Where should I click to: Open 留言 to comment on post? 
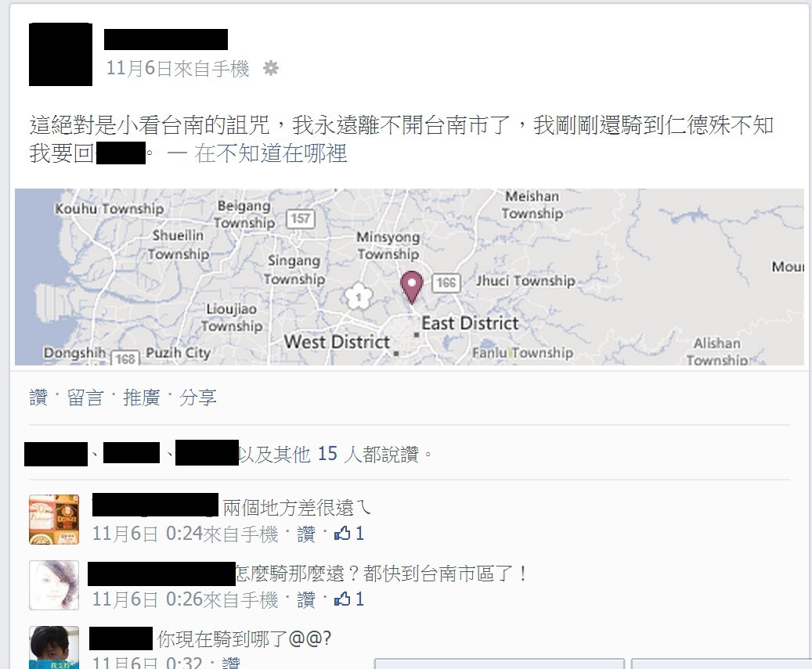coord(85,397)
